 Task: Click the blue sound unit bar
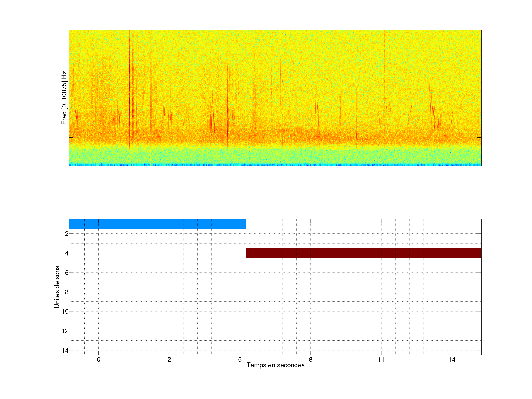(x=157, y=224)
